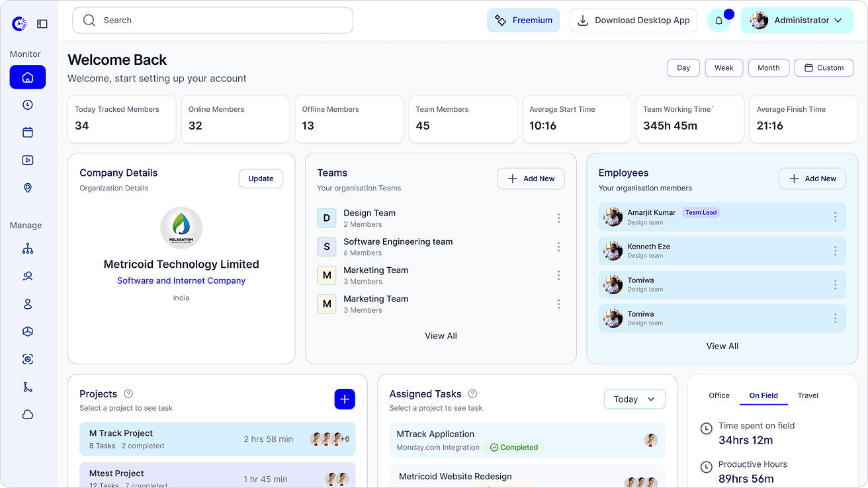Viewport: 868px width, 488px height.
Task: Open the clock time tracking icon
Action: coord(28,104)
